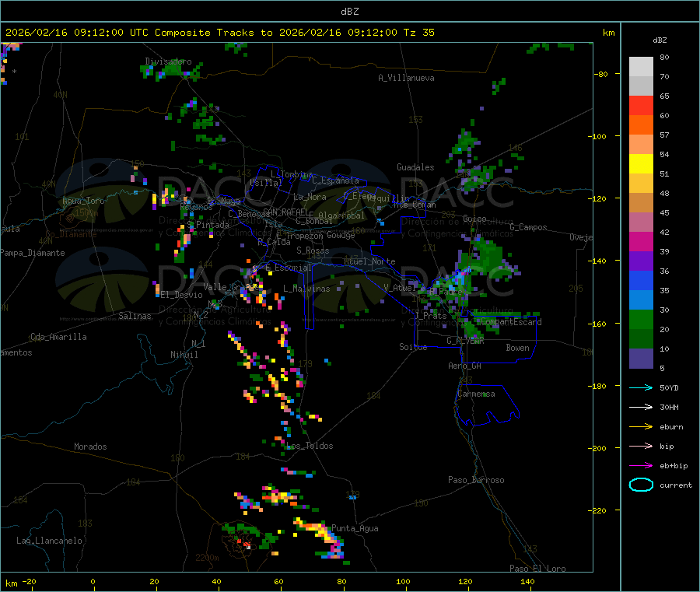This screenshot has width=700, height=592.
Task: Click the Carmensa location label
Action: [476, 394]
